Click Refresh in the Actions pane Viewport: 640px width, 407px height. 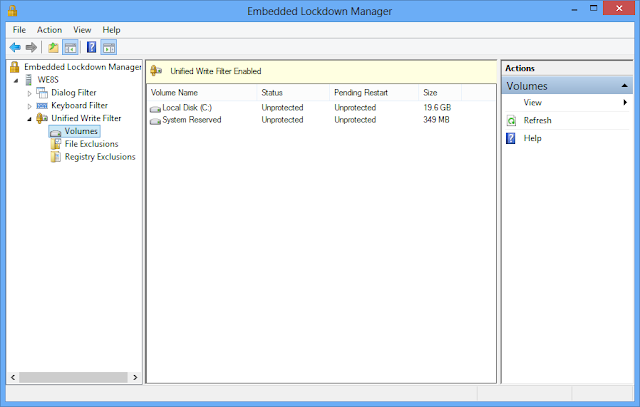tap(538, 120)
